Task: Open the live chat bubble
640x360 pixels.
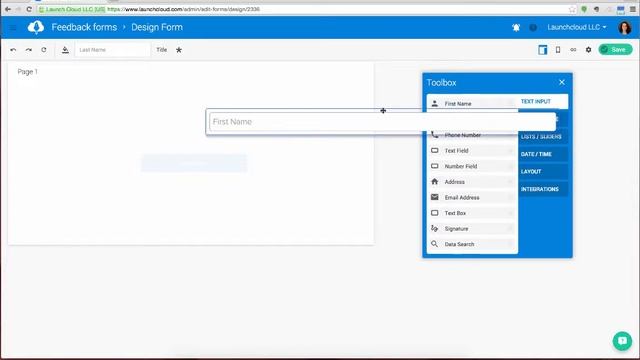Action: point(622,341)
